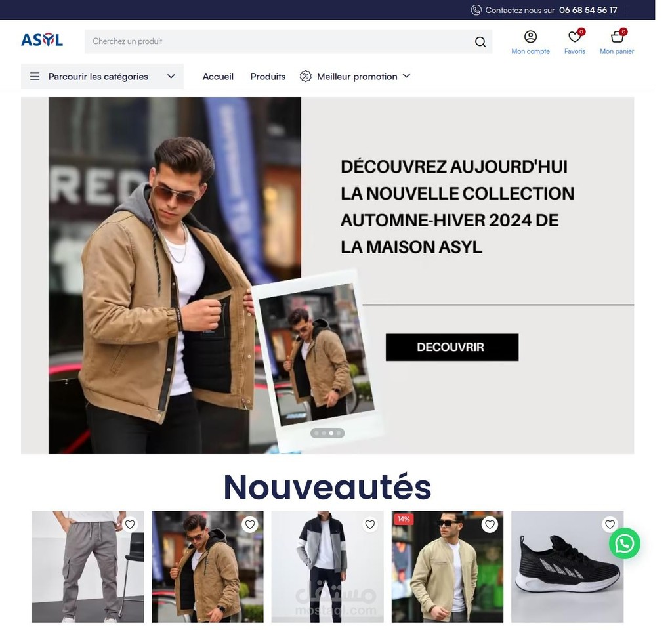Screen dimensions: 672x630
Task: Expand Meilleur promotion chevron
Action: coord(407,76)
